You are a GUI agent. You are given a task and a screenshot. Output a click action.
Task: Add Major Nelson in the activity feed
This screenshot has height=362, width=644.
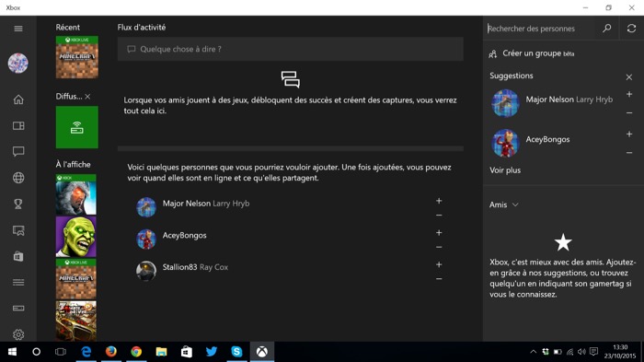(439, 201)
